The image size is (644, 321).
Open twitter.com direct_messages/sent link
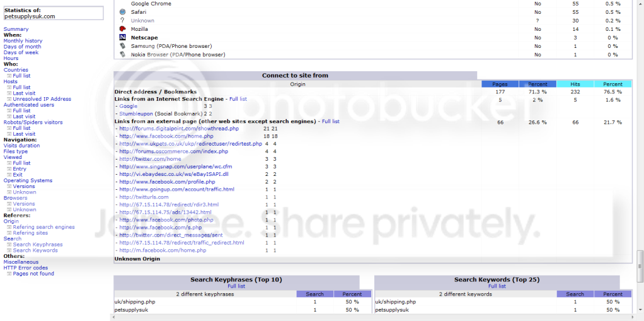point(171,235)
